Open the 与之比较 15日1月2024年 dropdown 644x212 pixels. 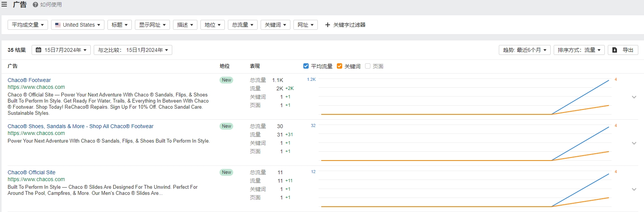click(133, 50)
